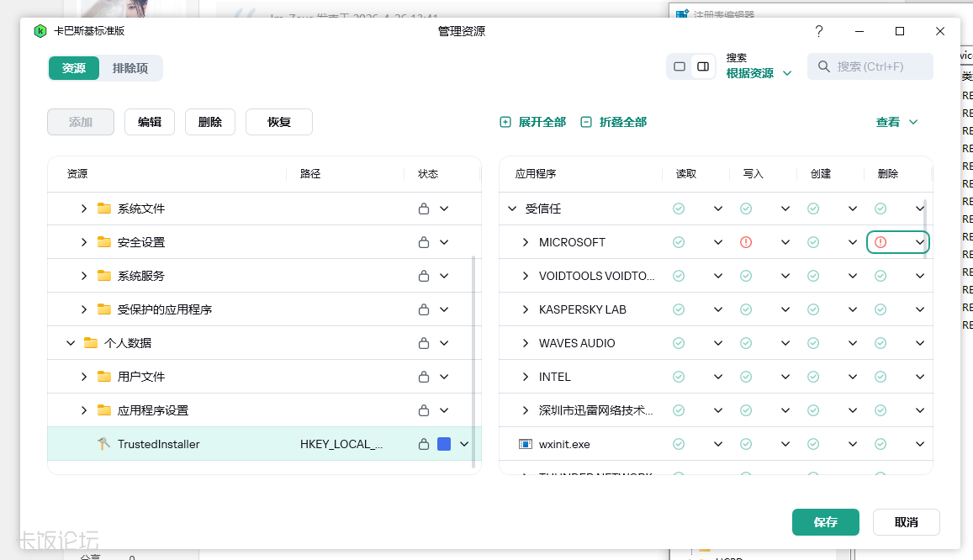Open the 查看 dropdown menu
The image size is (973, 560).
click(x=896, y=122)
